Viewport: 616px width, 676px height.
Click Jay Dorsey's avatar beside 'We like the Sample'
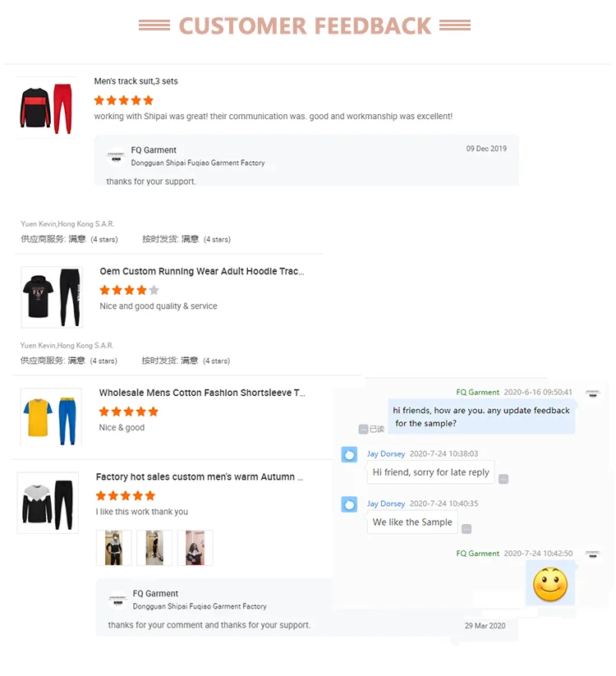click(x=349, y=504)
